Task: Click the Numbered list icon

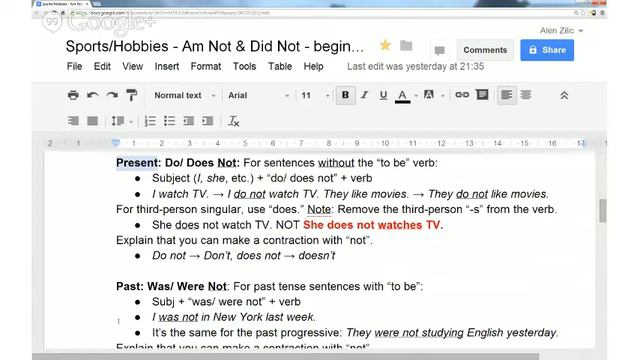Action: [150, 121]
